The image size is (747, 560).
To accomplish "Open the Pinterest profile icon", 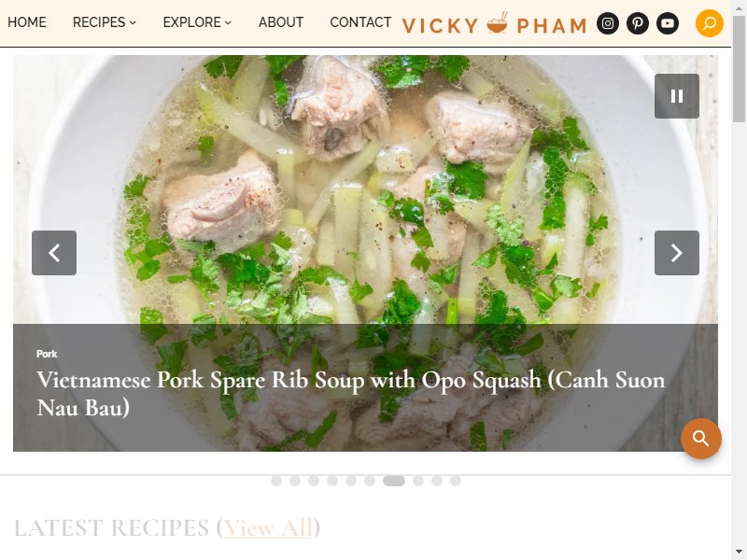I will [x=638, y=23].
